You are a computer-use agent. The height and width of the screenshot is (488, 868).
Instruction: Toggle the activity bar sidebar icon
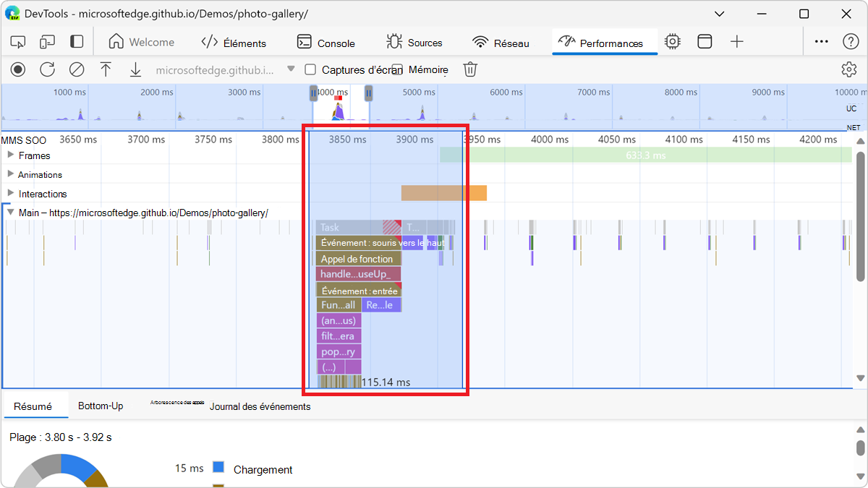point(77,42)
